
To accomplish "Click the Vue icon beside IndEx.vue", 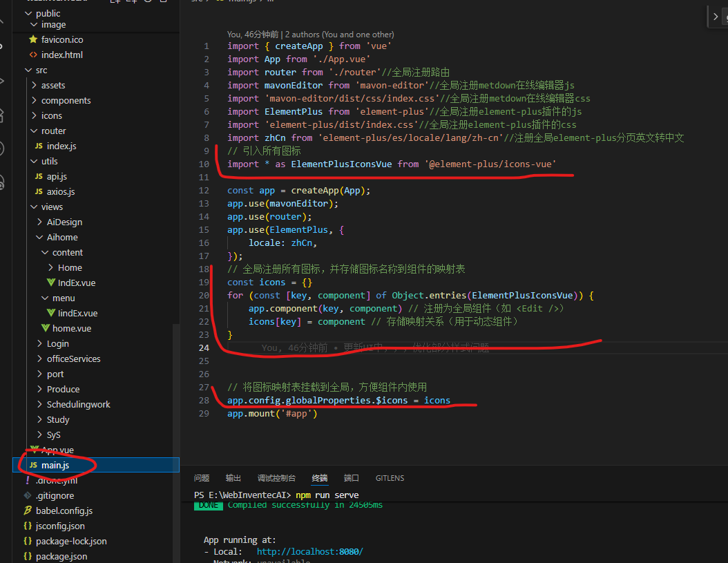I will point(51,283).
